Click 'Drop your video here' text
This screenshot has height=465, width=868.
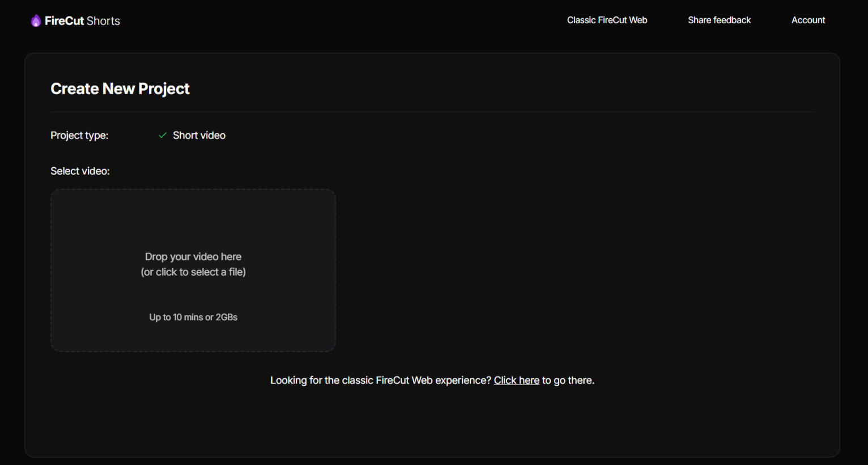193,256
